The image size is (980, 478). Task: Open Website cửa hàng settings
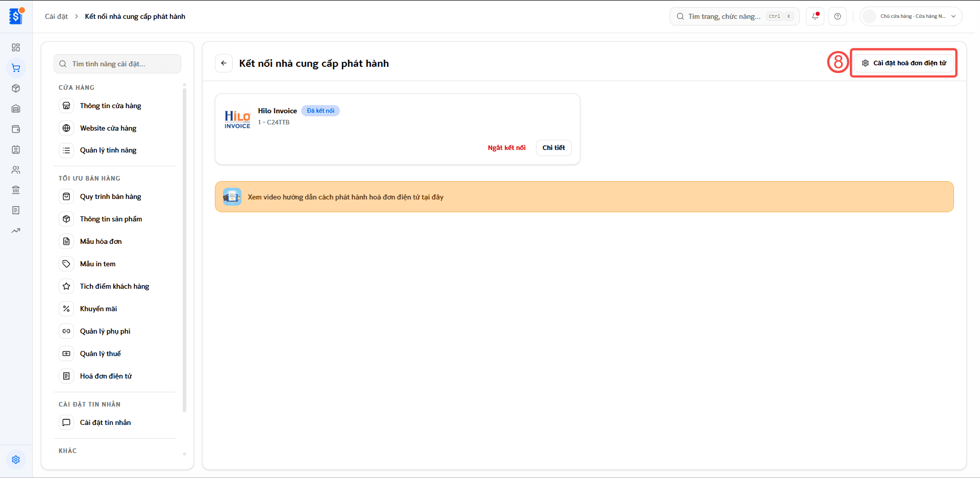pyautogui.click(x=117, y=128)
